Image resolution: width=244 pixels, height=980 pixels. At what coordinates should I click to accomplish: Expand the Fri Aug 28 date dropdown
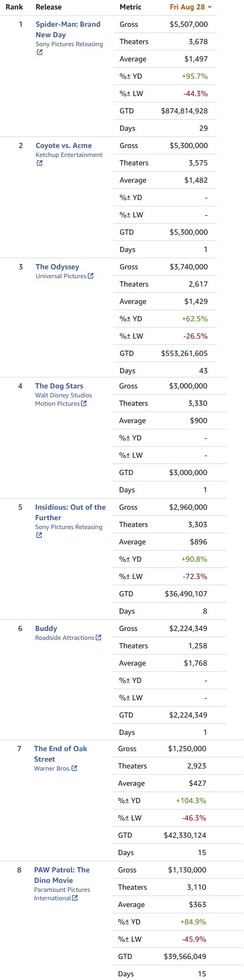(191, 7)
